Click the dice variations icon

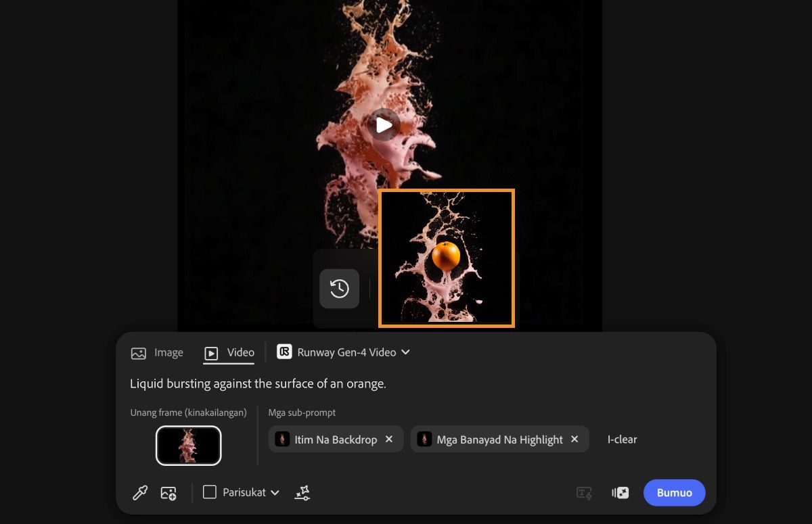pos(621,493)
